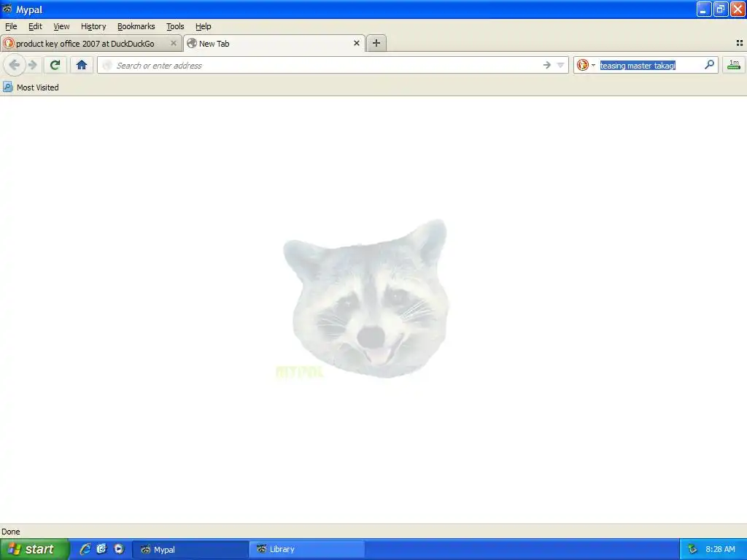Launch Internet Explorer from quick launch
The image size is (747, 560).
[85, 549]
